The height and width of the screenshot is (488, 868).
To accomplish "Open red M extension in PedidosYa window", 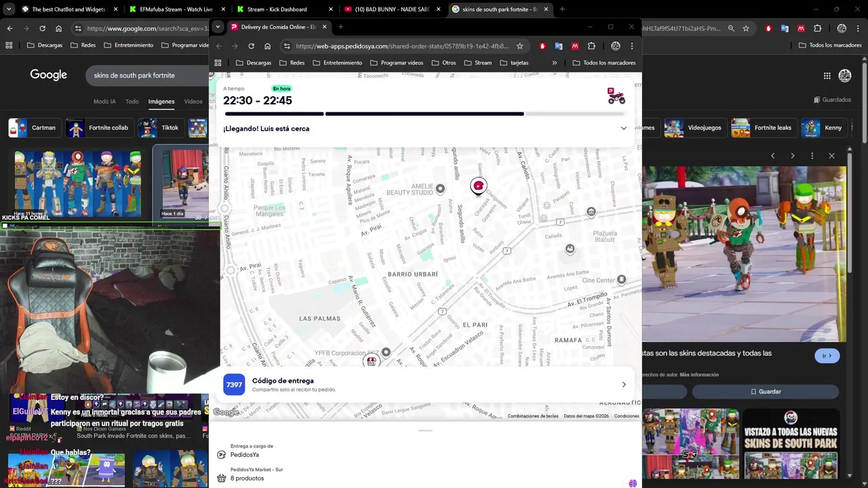I will 575,46.
